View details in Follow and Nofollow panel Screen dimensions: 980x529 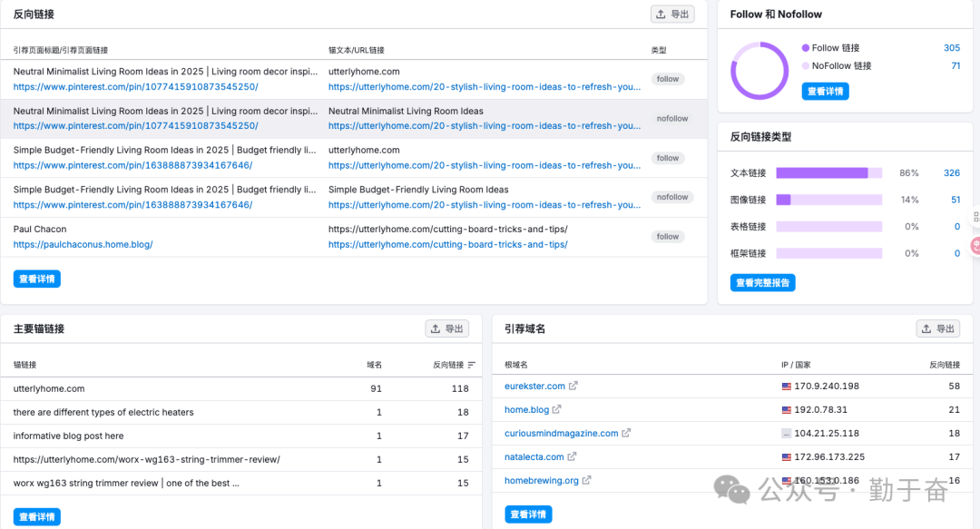pos(825,92)
